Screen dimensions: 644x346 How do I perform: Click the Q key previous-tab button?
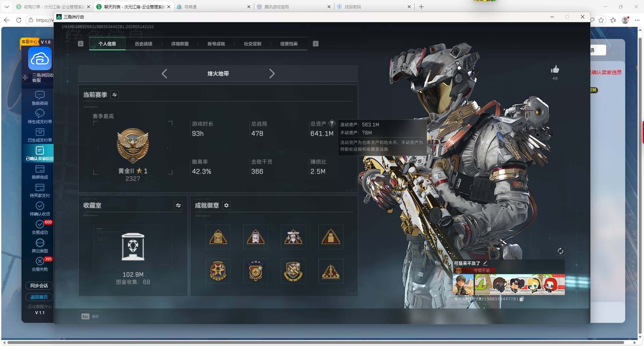(x=80, y=44)
